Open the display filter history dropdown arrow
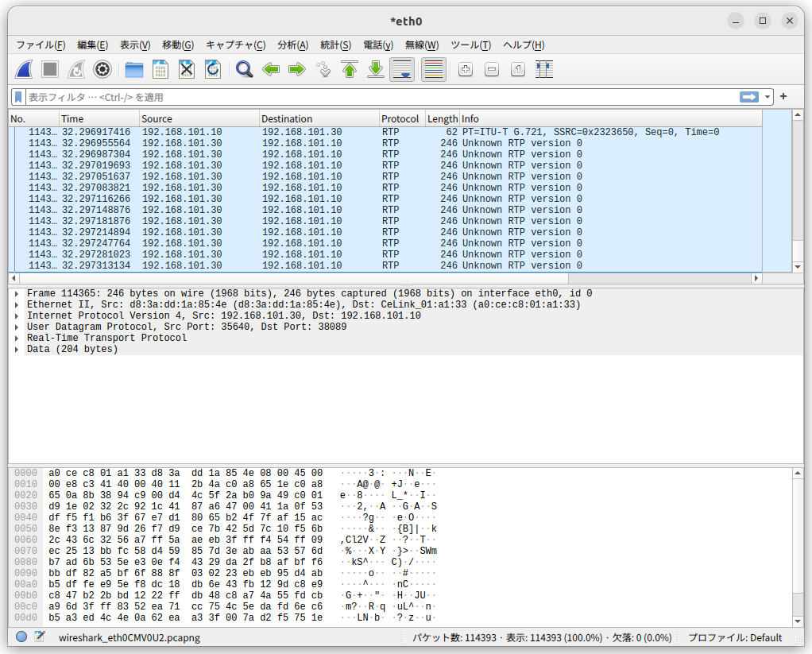Image resolution: width=812 pixels, height=654 pixels. point(768,97)
